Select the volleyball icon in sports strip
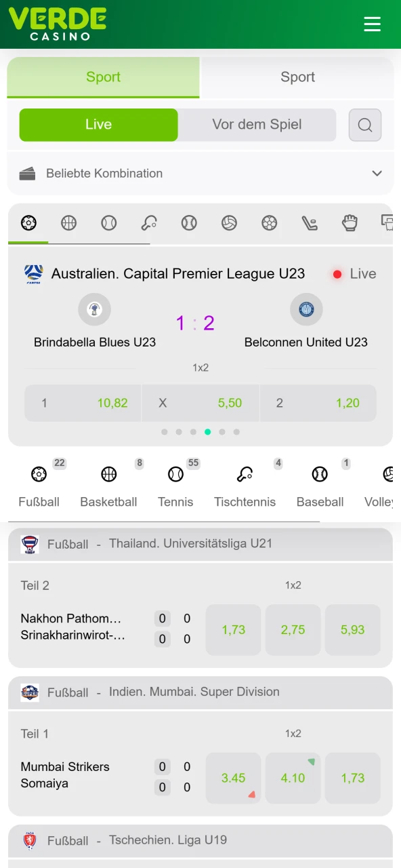 [229, 223]
